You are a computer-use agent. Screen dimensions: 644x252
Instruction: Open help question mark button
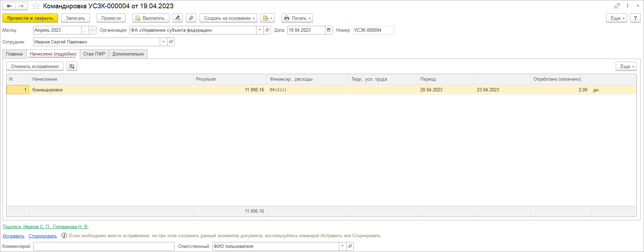[x=635, y=18]
